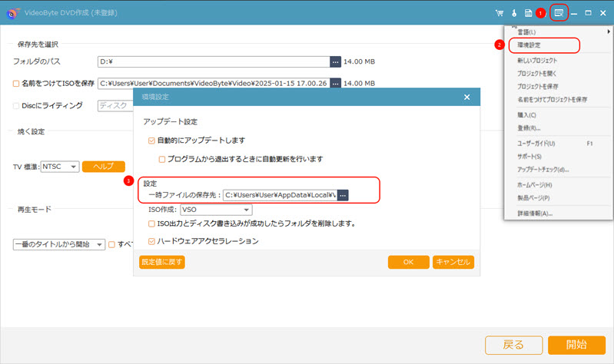Select 名前をつけてプロジェクトを保存 menu item
The height and width of the screenshot is (364, 614).
point(552,99)
